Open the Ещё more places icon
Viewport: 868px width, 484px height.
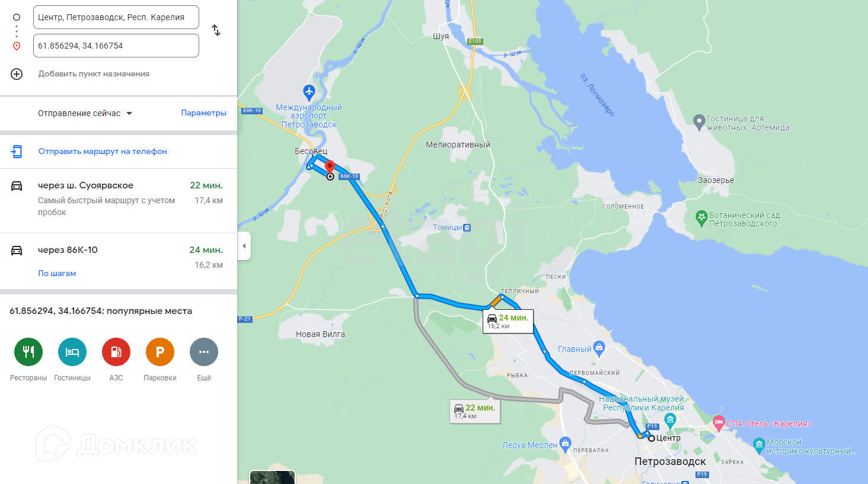204,352
